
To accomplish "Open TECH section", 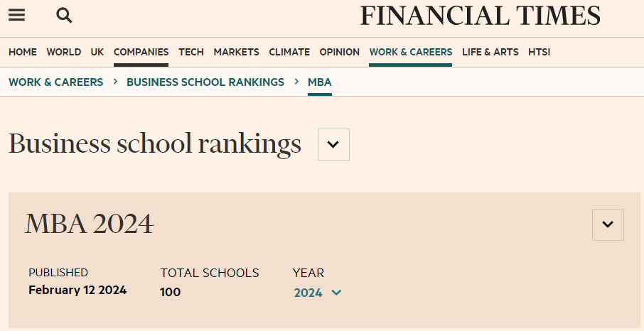I will pyautogui.click(x=191, y=52).
